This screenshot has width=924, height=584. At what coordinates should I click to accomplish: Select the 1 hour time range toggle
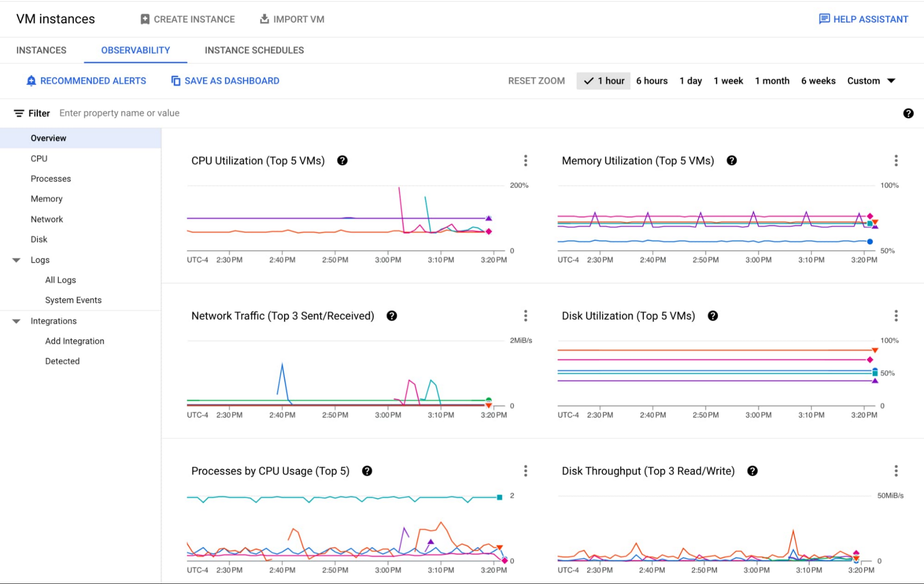[x=602, y=81]
